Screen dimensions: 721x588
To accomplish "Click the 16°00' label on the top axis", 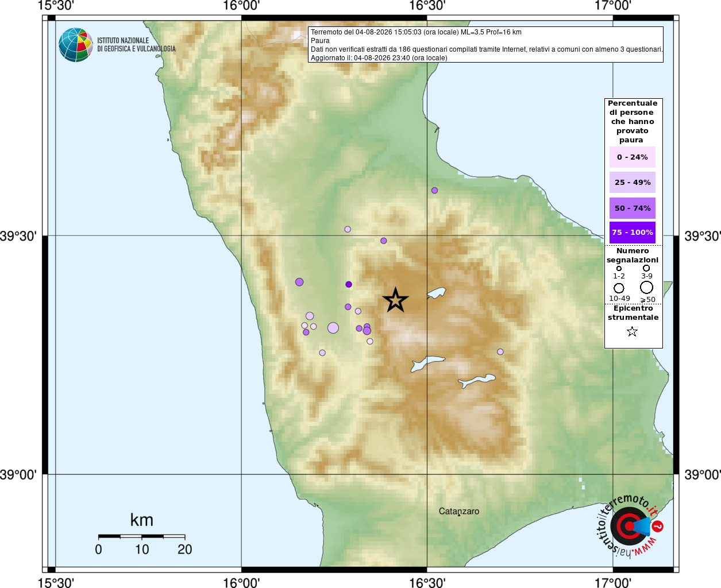I will pos(241,6).
